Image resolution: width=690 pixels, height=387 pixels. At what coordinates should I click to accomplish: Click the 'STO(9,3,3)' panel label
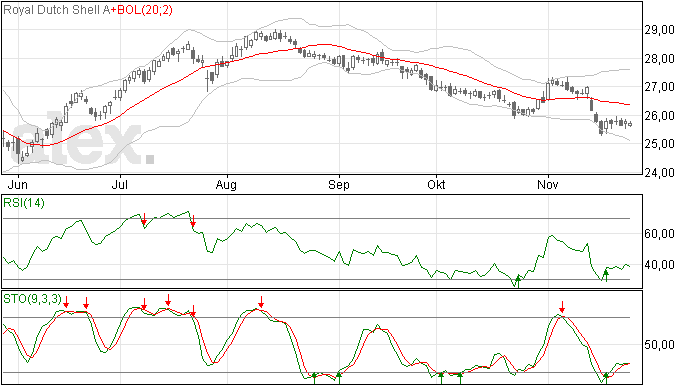[x=32, y=299]
